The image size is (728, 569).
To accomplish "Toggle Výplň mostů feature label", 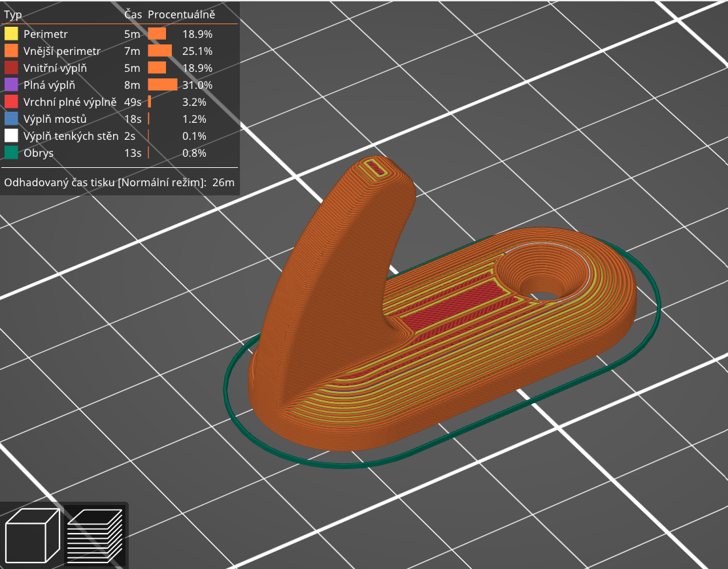I will pos(55,120).
